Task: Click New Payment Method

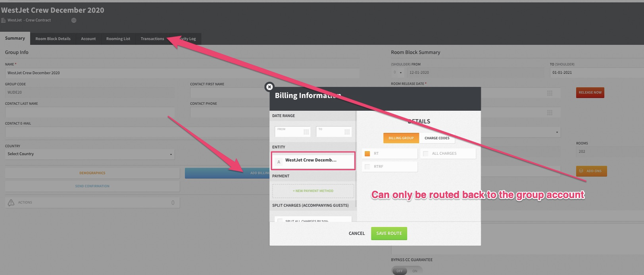Action: click(x=313, y=191)
